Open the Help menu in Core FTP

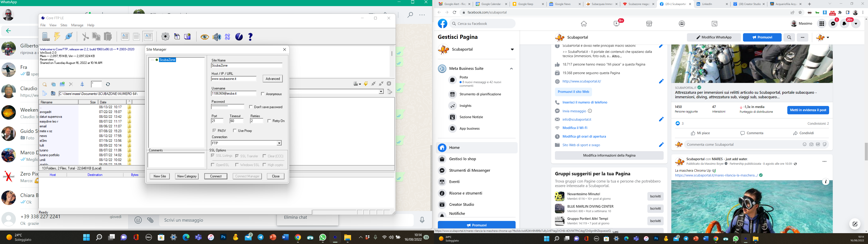point(91,25)
